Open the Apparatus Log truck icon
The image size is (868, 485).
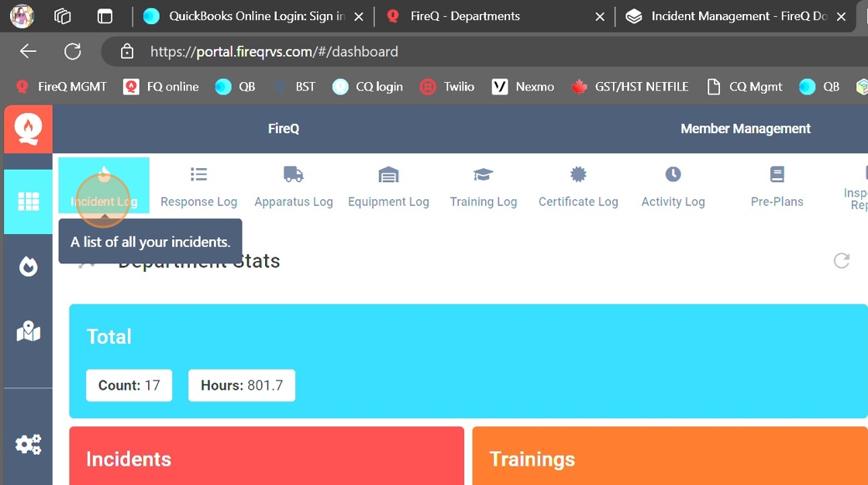(x=293, y=174)
